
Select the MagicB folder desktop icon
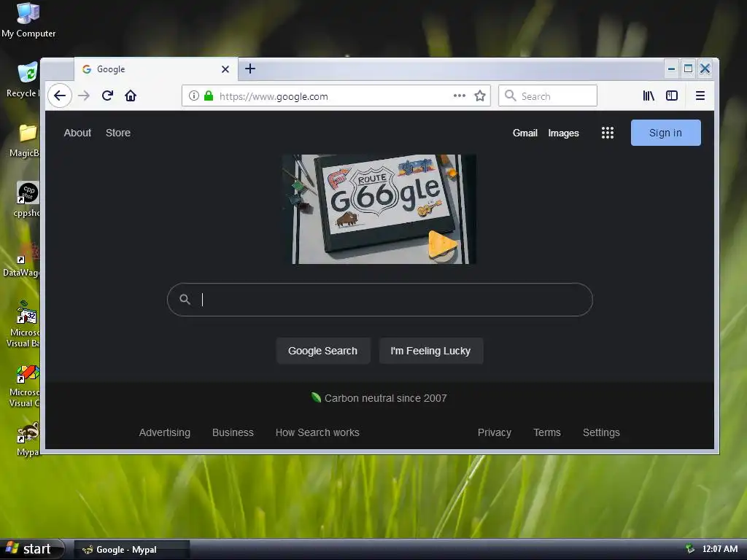click(24, 141)
